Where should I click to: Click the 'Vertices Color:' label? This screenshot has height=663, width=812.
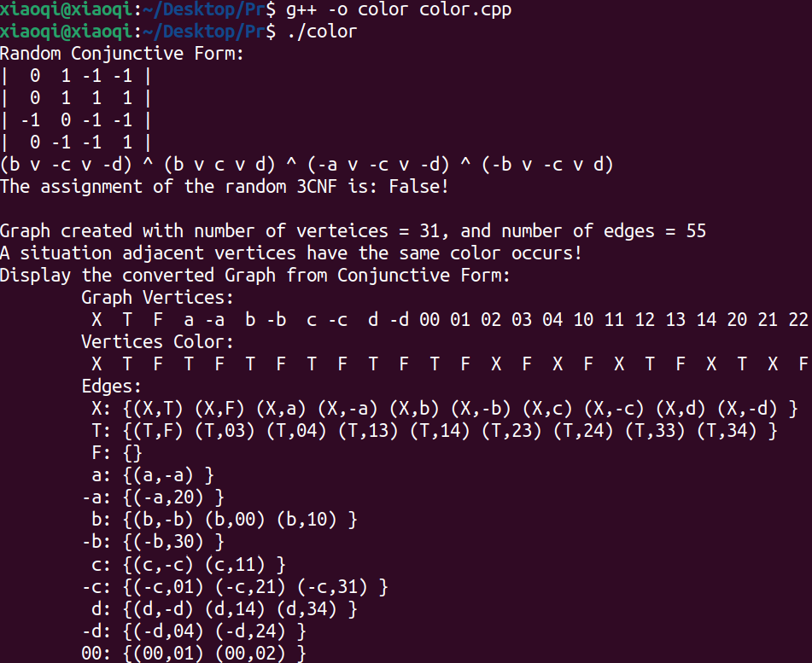click(157, 341)
